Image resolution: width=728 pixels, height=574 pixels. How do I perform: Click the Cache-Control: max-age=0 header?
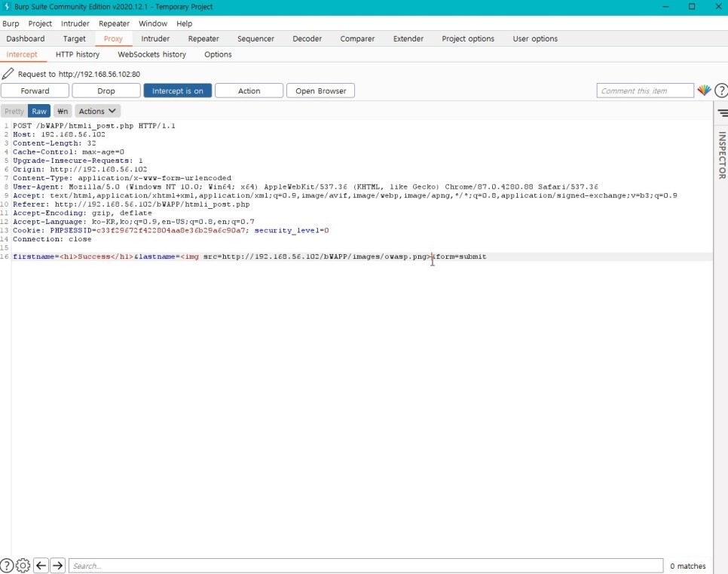tap(69, 152)
